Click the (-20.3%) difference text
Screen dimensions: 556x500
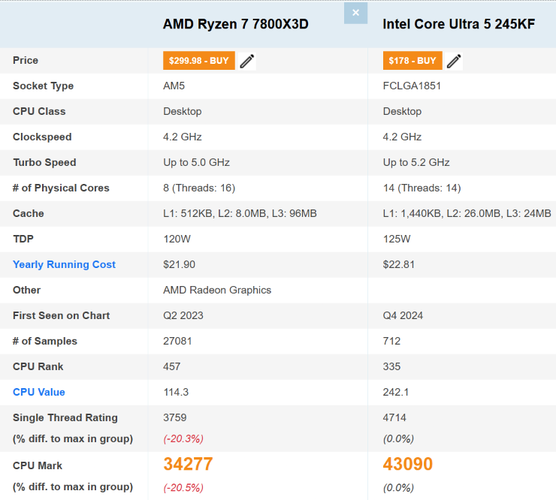[183, 439]
